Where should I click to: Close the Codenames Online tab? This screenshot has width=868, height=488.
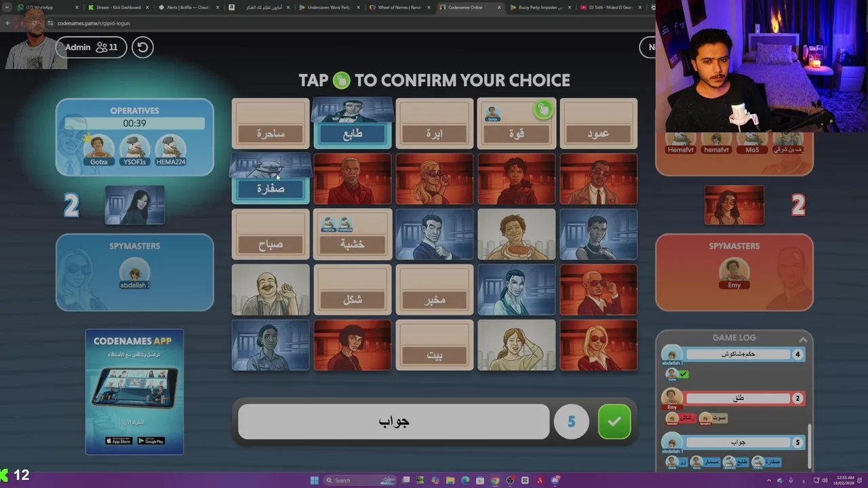click(500, 7)
